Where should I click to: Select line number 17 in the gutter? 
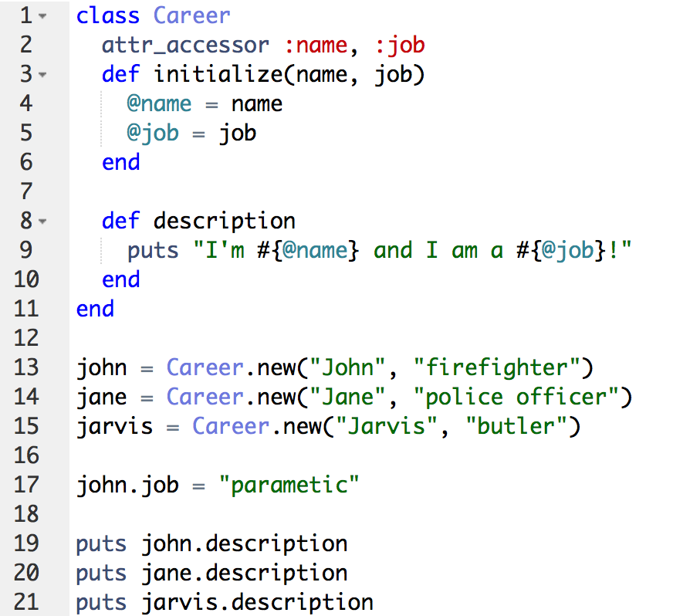point(26,485)
